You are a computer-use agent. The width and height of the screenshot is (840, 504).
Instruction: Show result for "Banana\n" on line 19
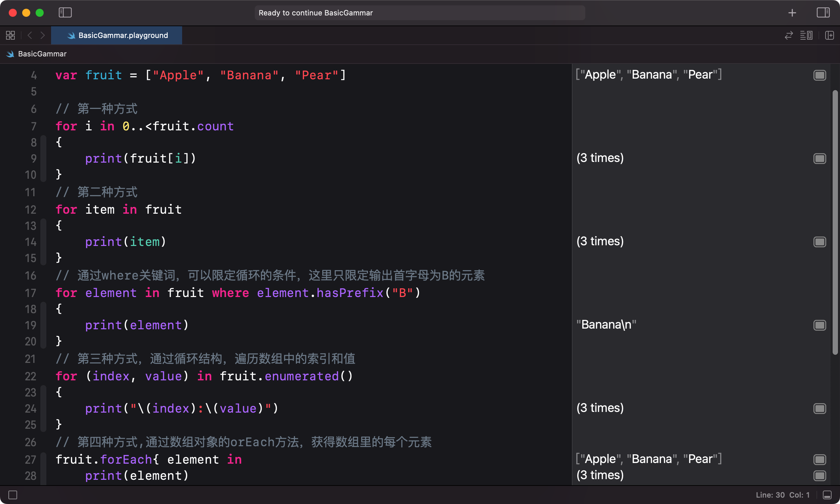[x=820, y=325]
